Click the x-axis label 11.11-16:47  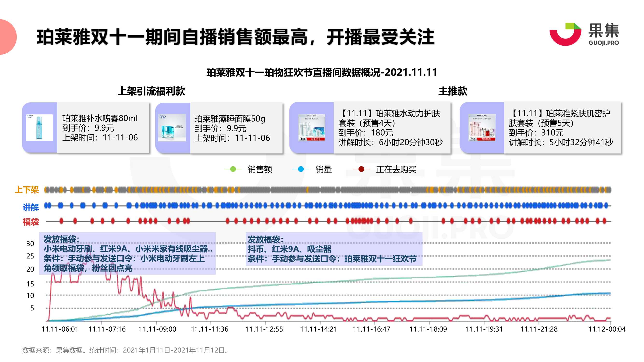tap(372, 329)
